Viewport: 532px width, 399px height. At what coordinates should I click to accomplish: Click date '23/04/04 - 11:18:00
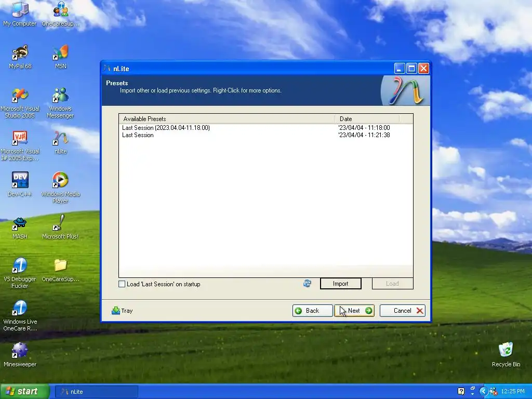(x=364, y=128)
